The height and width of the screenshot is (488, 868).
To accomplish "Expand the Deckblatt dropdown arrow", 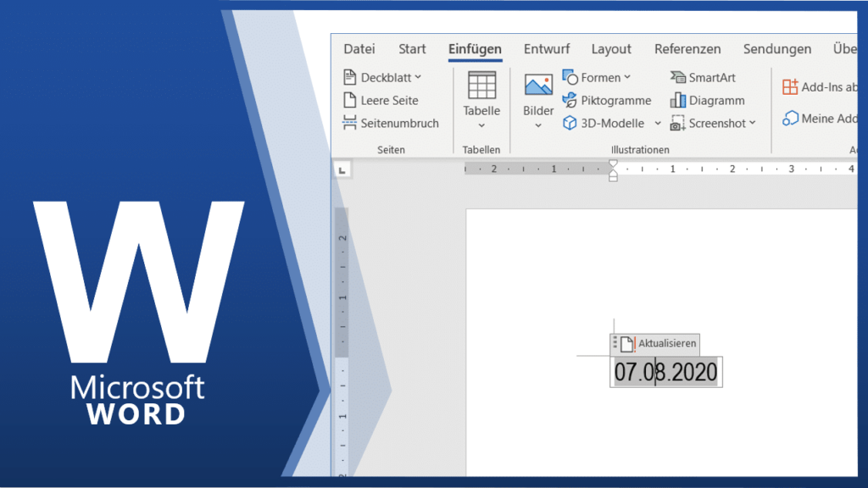I will pos(418,77).
